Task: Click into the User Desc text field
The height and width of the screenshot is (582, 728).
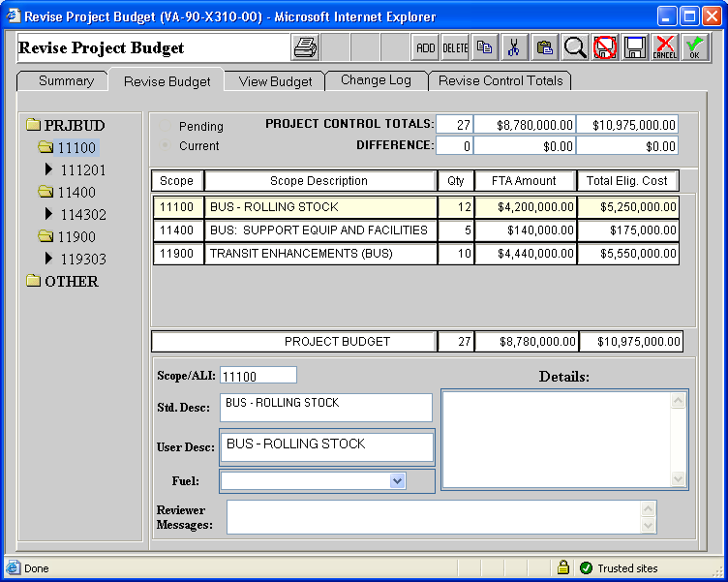Action: (326, 446)
